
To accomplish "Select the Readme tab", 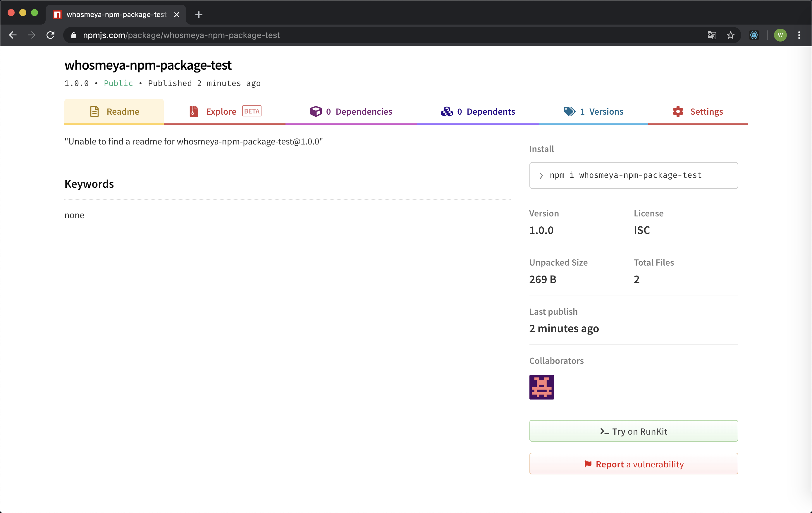I will tap(114, 111).
